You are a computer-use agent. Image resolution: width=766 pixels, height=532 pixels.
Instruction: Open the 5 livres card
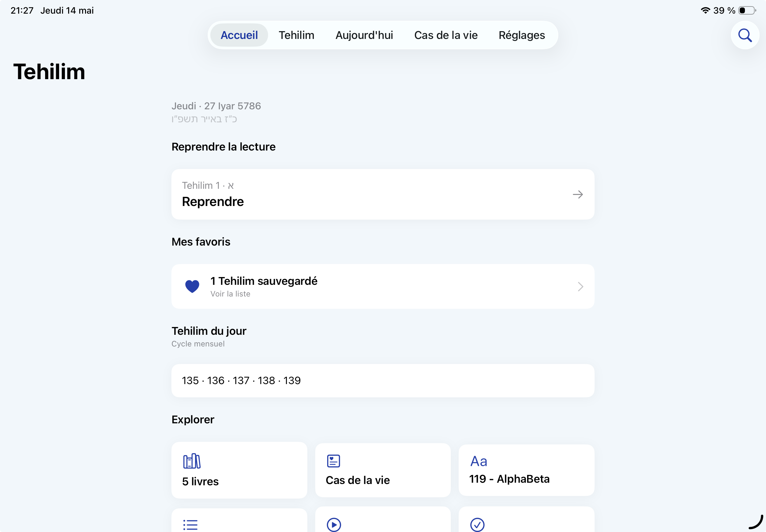239,470
